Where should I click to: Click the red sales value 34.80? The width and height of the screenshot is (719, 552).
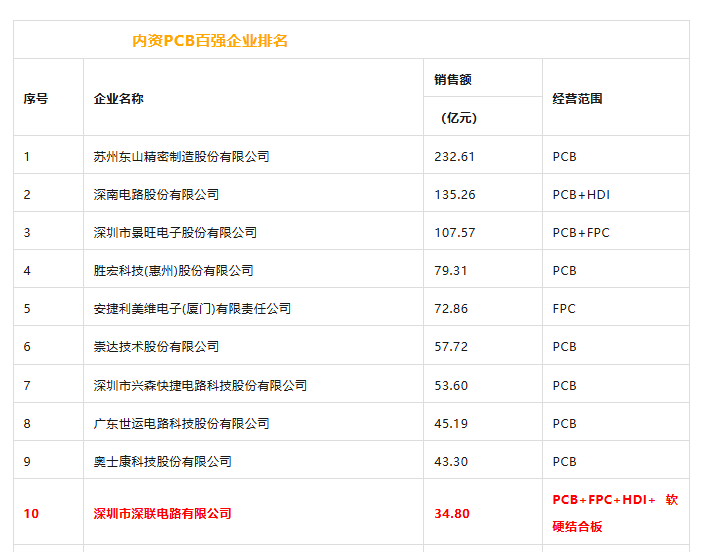point(451,514)
